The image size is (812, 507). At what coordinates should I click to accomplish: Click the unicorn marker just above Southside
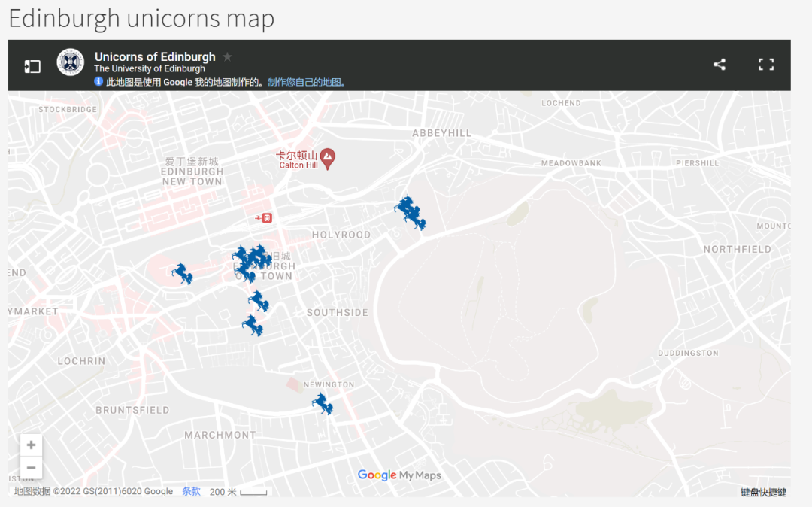pyautogui.click(x=259, y=301)
